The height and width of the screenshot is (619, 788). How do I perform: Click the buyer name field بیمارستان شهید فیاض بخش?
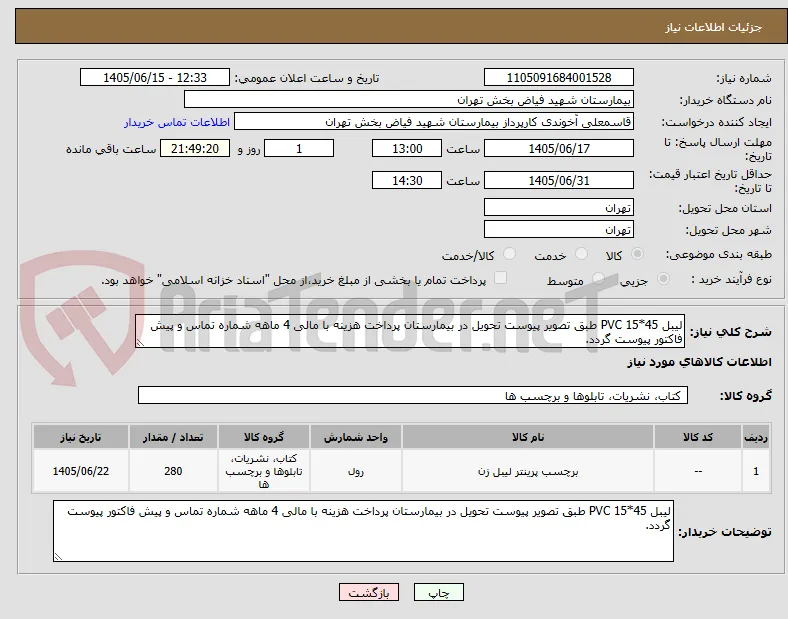pos(409,99)
